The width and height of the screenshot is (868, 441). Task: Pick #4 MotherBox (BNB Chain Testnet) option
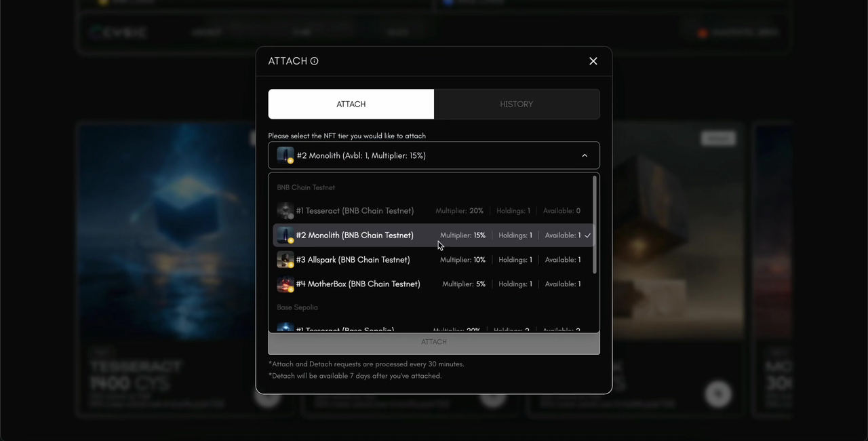coord(358,284)
